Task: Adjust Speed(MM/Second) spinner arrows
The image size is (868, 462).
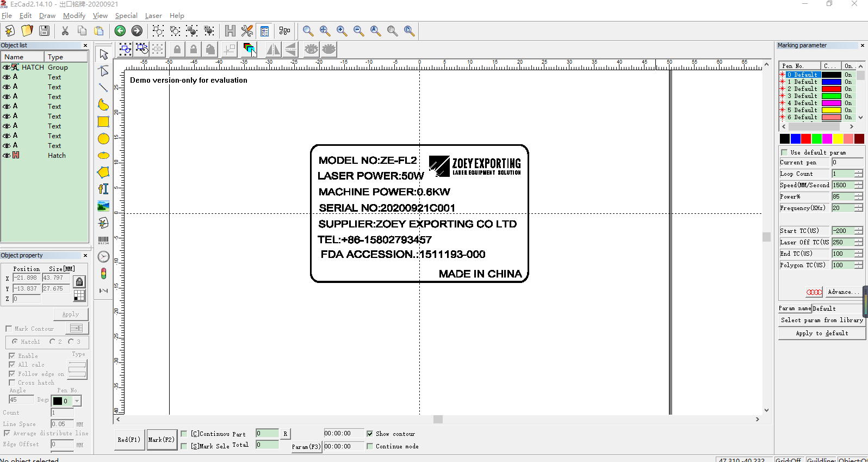Action: pyautogui.click(x=858, y=185)
